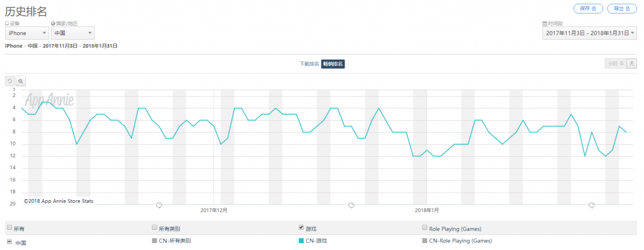Check the 所有 checkbox
The height and width of the screenshot is (250, 644).
(9, 228)
